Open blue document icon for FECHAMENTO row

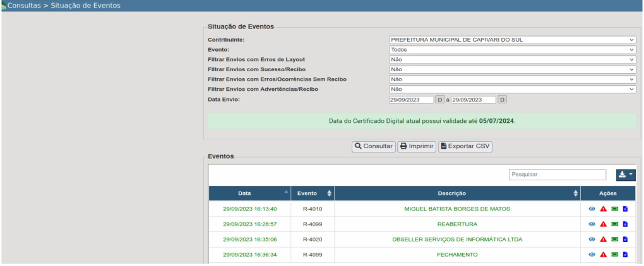(625, 255)
